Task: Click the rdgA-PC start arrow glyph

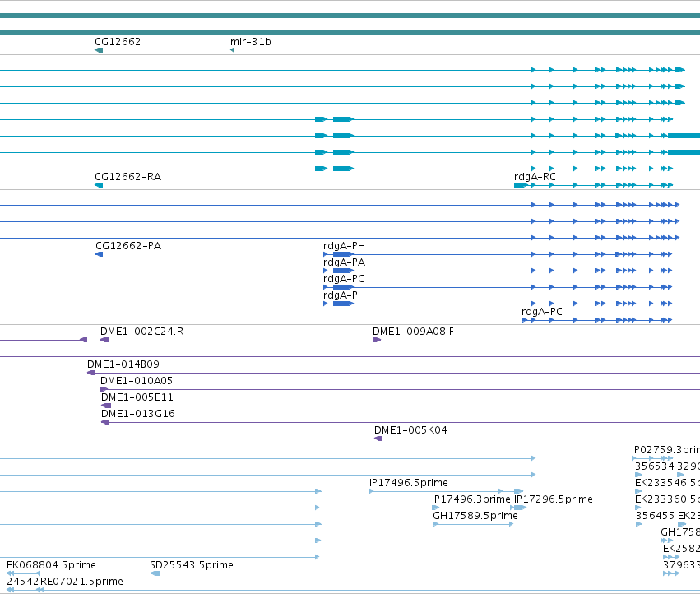Action: pyautogui.click(x=525, y=320)
